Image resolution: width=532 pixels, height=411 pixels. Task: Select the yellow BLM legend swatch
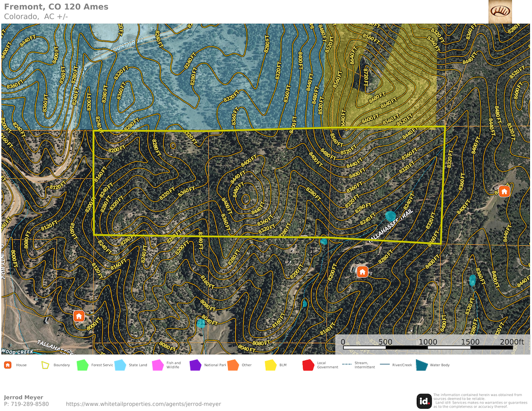point(270,365)
